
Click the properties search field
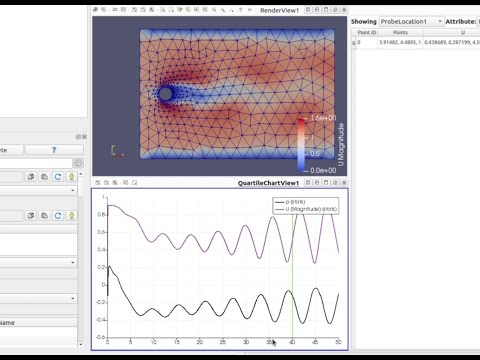point(36,163)
